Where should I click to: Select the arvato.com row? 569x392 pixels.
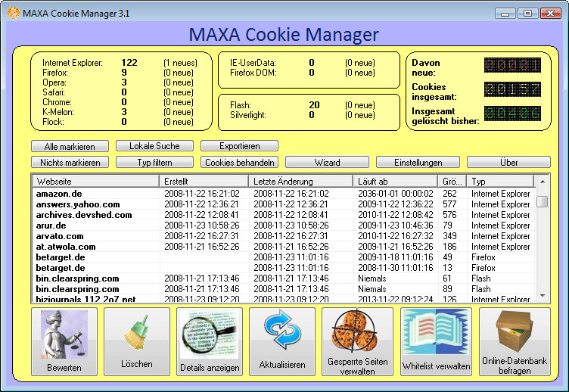[x=284, y=236]
